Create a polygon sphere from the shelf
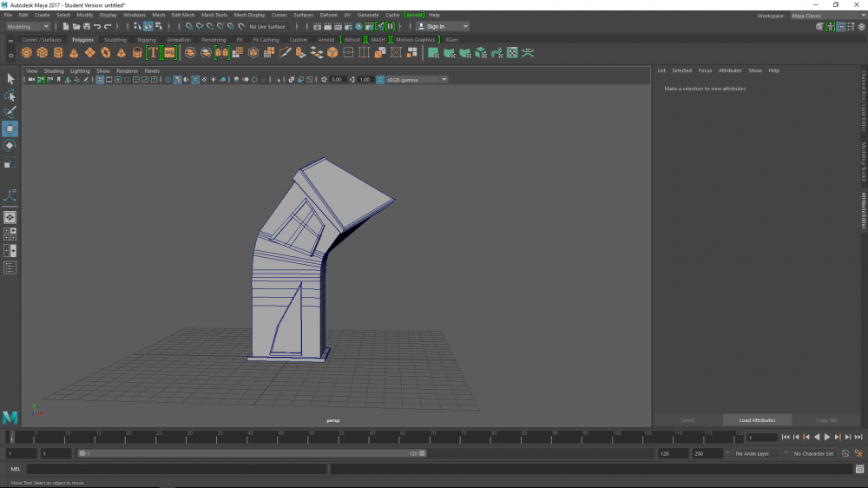Image resolution: width=868 pixels, height=488 pixels. click(27, 53)
